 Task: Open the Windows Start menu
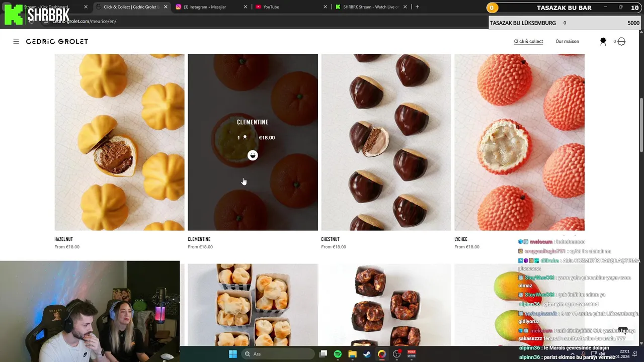click(x=233, y=354)
